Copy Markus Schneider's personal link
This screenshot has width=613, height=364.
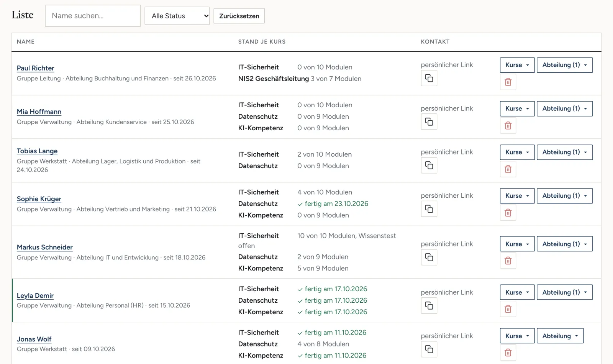429,257
